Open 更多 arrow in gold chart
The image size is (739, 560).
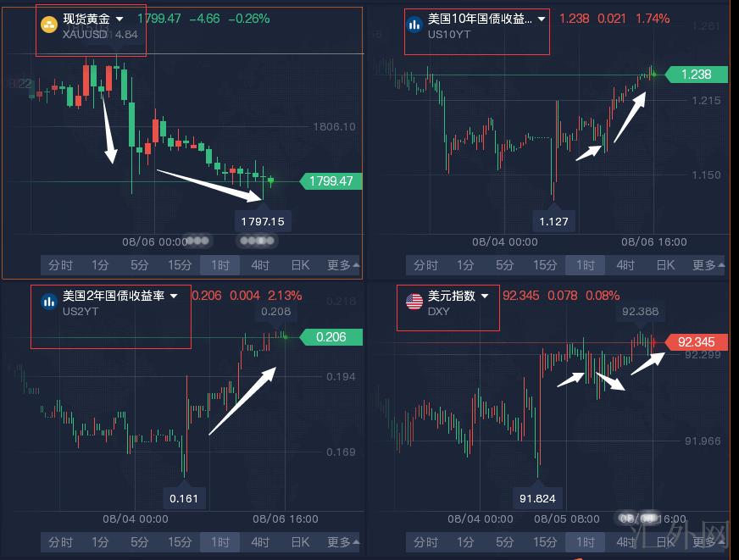click(x=356, y=265)
